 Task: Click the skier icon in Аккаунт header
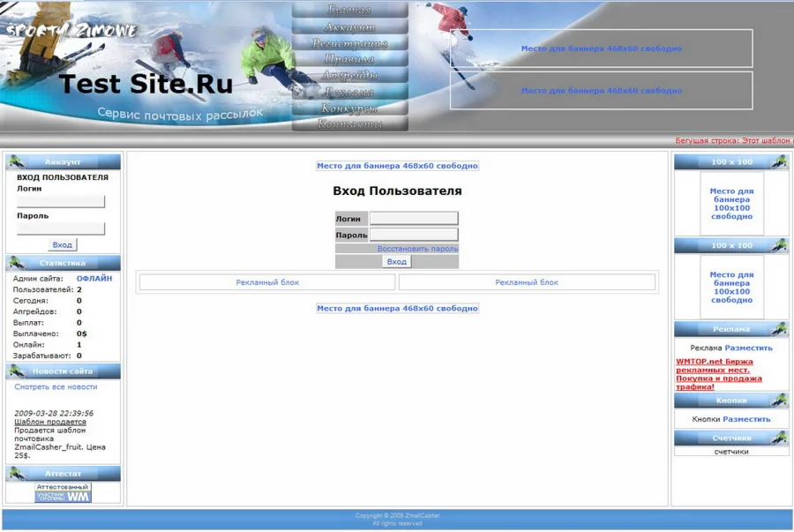(x=18, y=161)
